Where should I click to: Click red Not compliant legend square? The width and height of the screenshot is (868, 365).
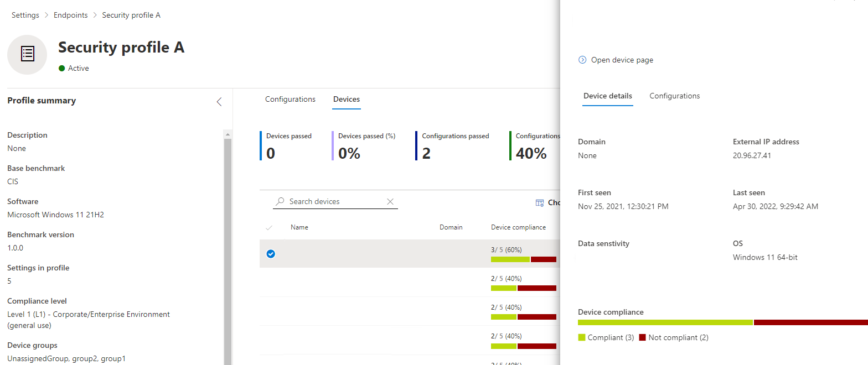pyautogui.click(x=643, y=337)
